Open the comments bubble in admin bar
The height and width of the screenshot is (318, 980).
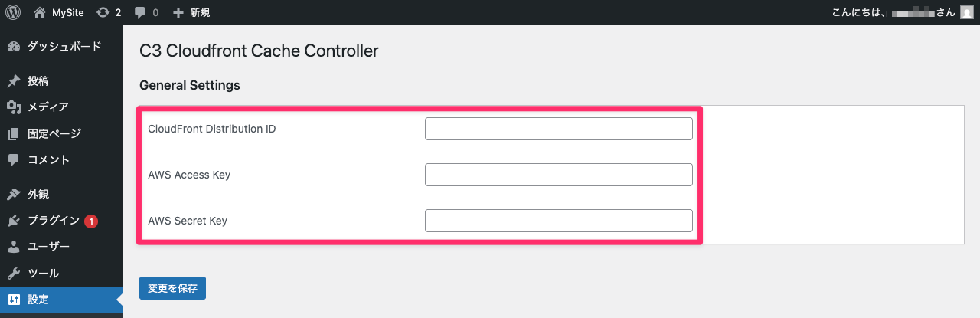pyautogui.click(x=139, y=12)
